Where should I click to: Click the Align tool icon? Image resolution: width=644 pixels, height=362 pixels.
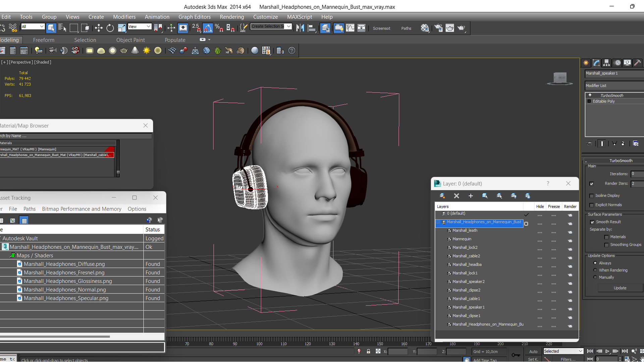click(x=312, y=28)
